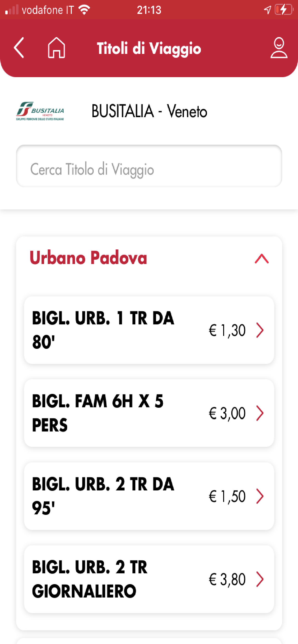This screenshot has width=298, height=644.
Task: Tap the €3,80 price label
Action: [x=227, y=579]
